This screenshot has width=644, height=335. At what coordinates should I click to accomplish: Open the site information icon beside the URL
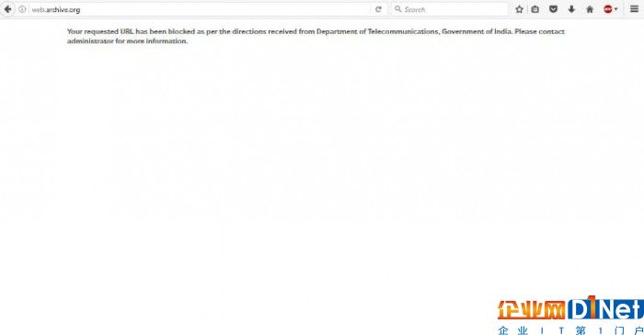point(22,9)
